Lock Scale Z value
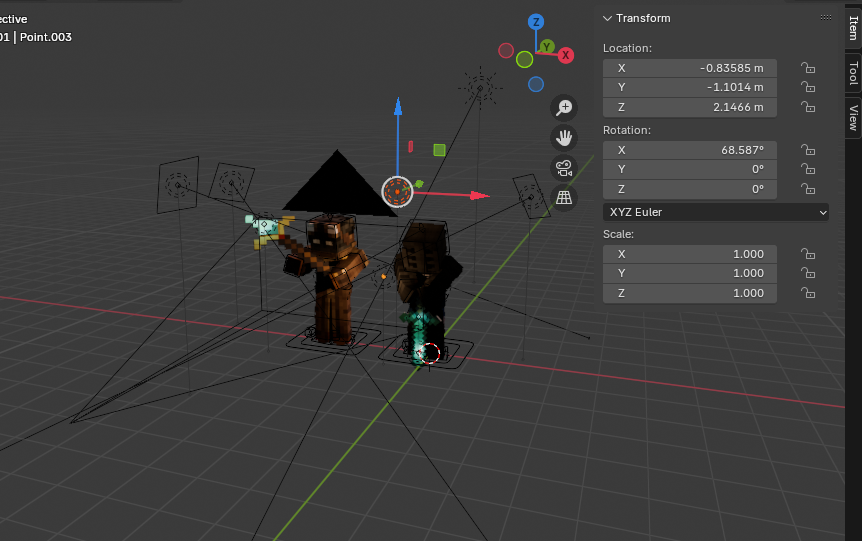 pos(808,293)
